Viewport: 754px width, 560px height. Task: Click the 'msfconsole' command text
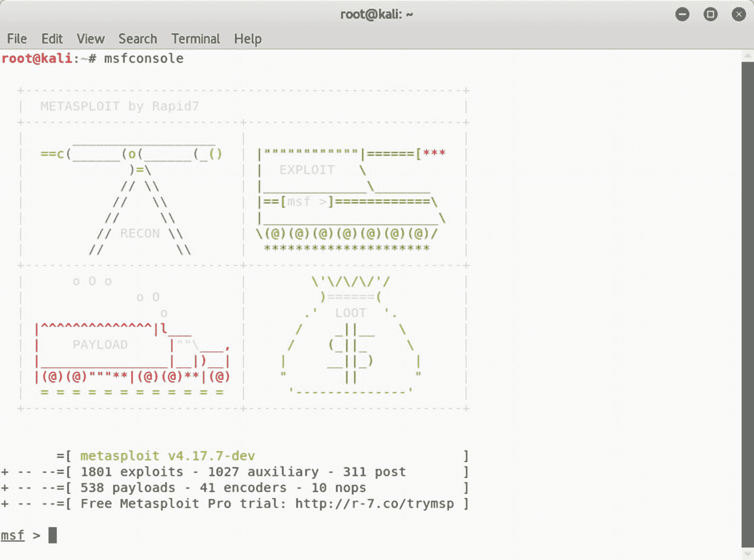pos(144,58)
